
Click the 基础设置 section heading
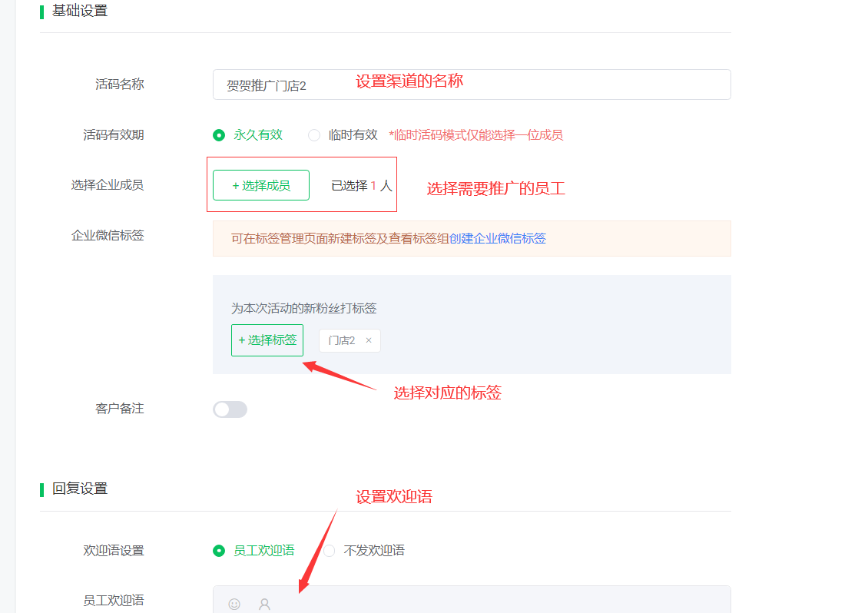pos(80,11)
